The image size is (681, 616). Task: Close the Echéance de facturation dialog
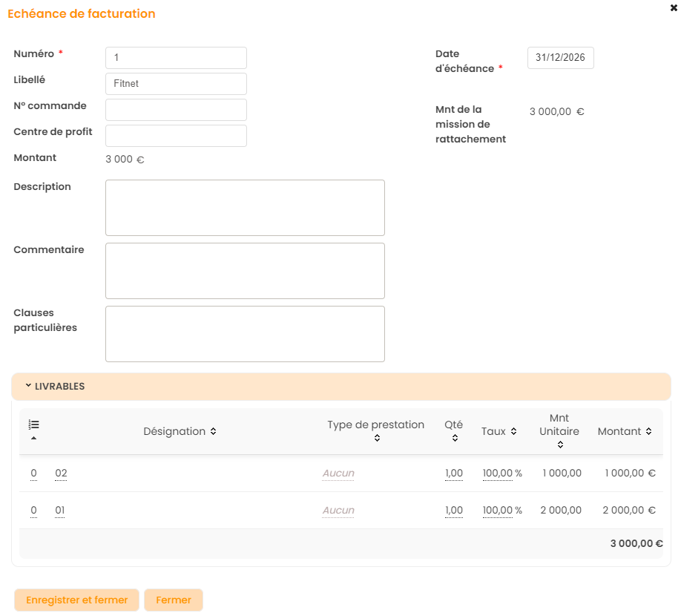click(673, 7)
